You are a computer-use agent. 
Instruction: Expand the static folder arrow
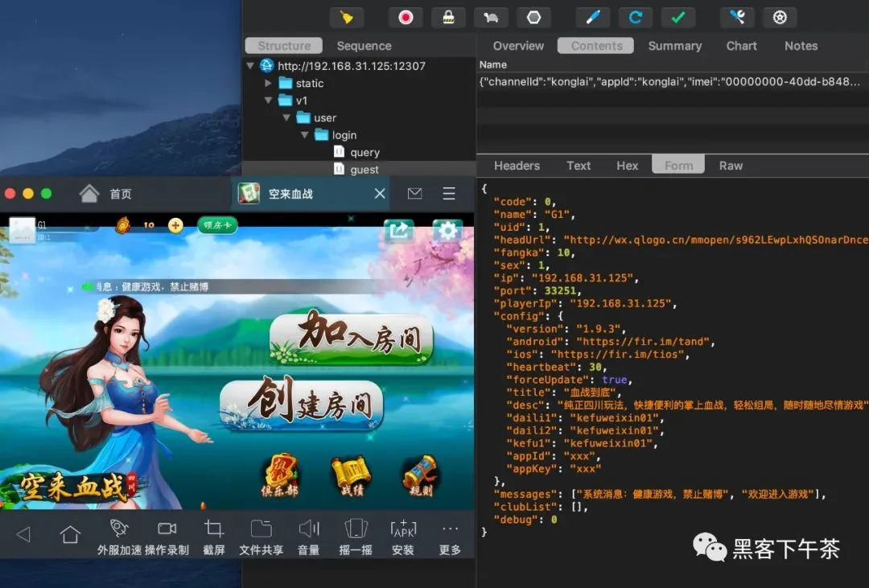[x=268, y=83]
